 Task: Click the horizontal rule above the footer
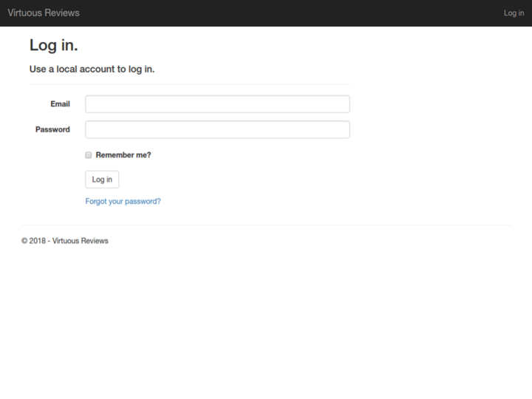click(x=266, y=225)
